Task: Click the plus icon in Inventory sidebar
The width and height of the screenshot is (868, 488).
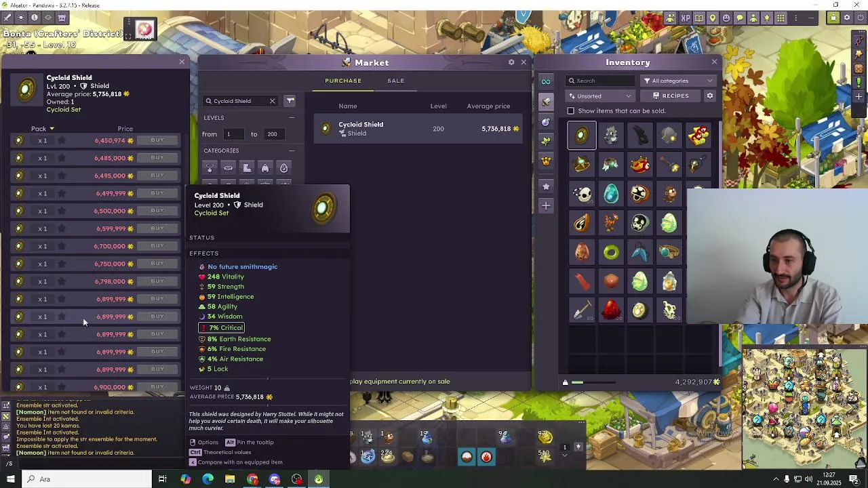Action: (x=546, y=205)
